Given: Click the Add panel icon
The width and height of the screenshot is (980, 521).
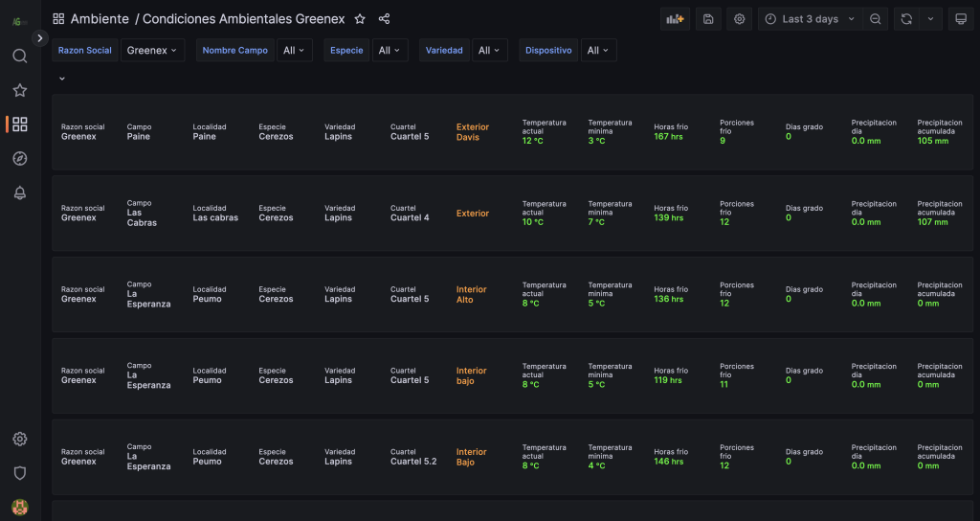Looking at the screenshot, I should pos(675,19).
